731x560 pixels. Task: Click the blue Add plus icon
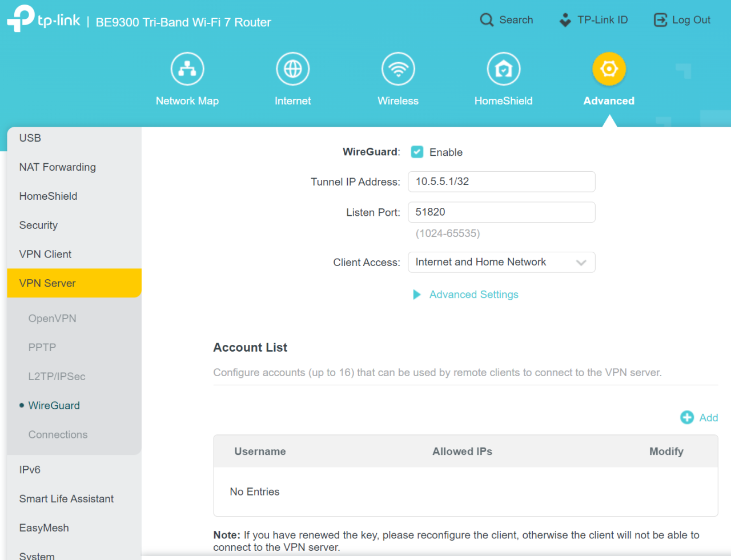tap(687, 417)
